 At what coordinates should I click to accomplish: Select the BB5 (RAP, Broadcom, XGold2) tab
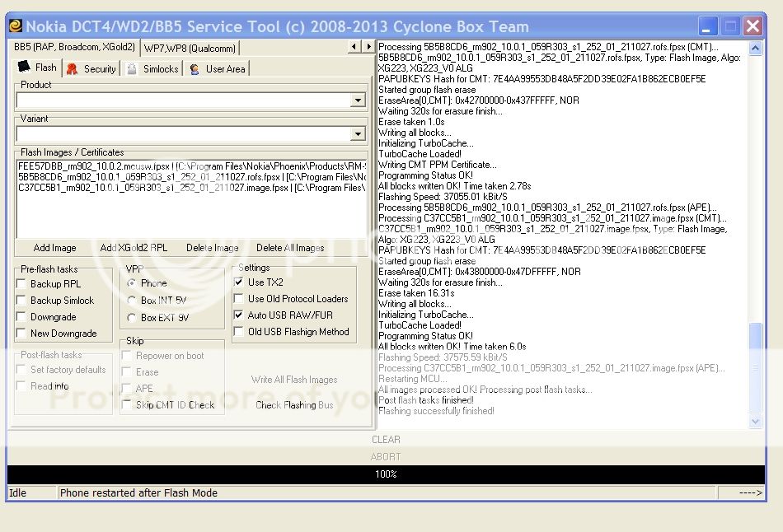[74, 47]
